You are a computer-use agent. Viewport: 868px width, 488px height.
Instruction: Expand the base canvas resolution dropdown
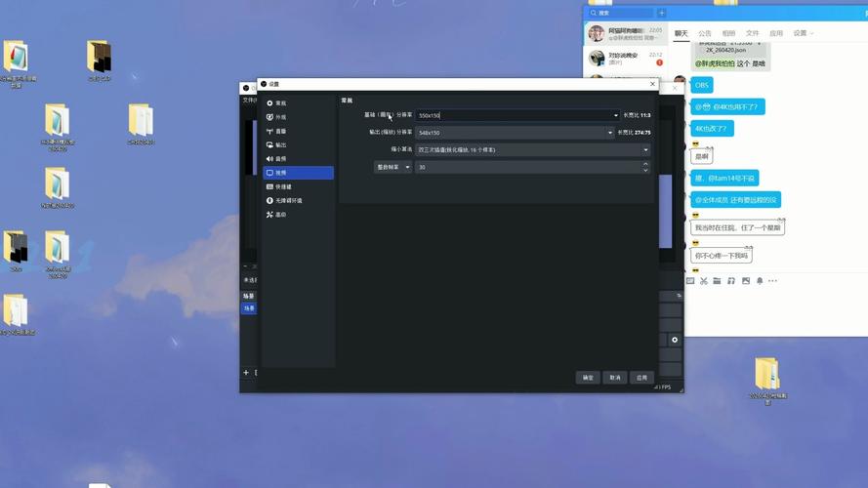[x=616, y=115]
